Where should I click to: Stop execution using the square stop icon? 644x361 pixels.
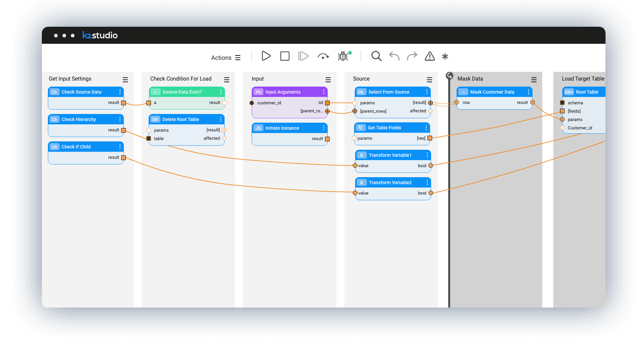click(x=285, y=56)
